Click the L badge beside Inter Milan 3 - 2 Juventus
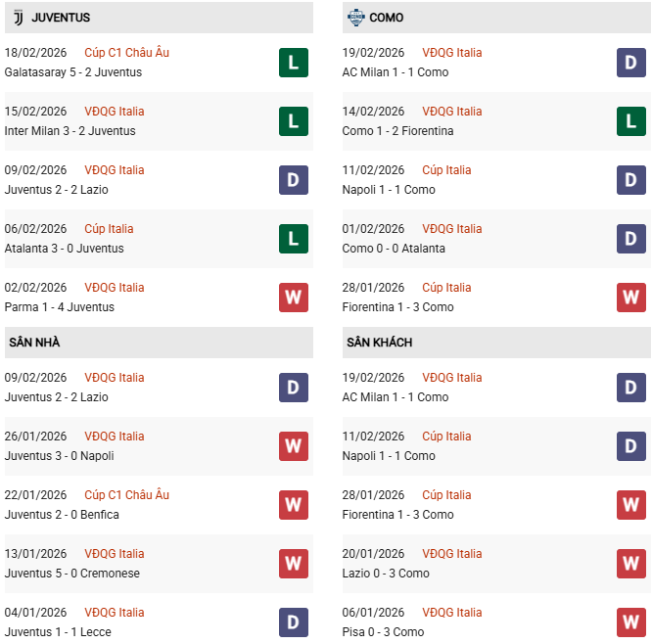This screenshot has height=644, width=652. pos(294,121)
